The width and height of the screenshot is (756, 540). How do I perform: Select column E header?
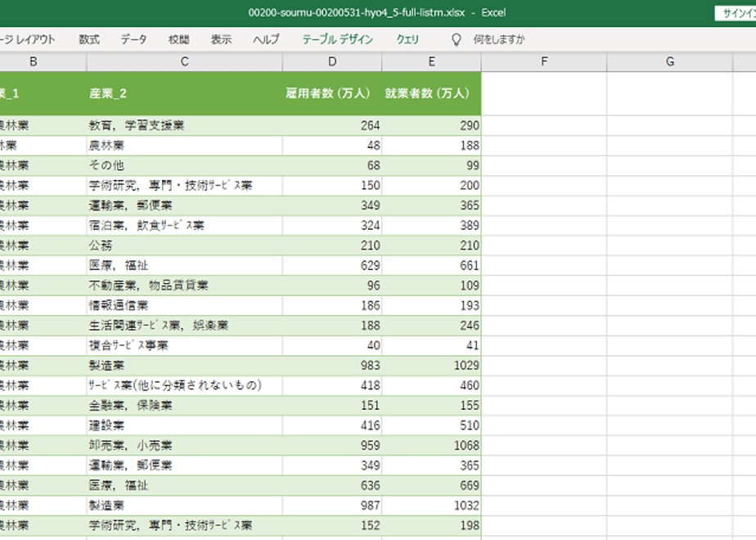[x=431, y=61]
